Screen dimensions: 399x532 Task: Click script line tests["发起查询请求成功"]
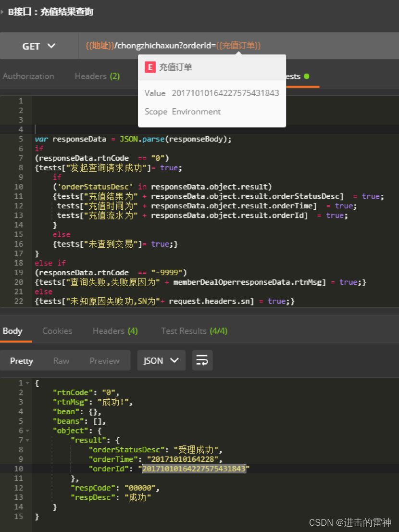point(109,167)
